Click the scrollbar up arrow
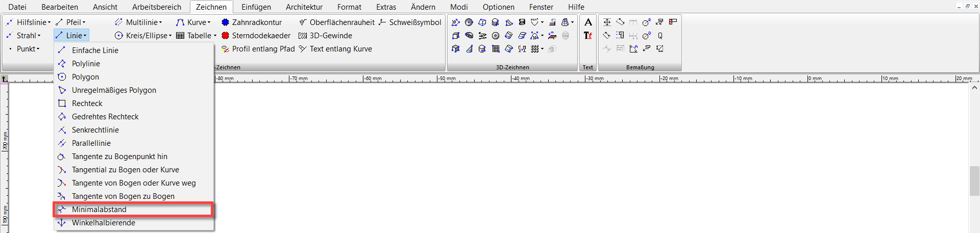This screenshot has width=980, height=233. coord(974,88)
